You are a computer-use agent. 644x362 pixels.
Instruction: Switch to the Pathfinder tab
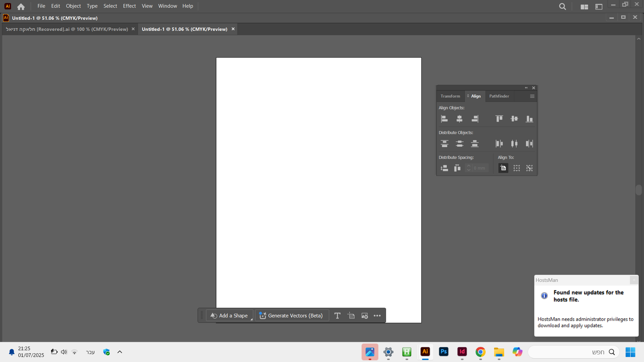pyautogui.click(x=499, y=96)
